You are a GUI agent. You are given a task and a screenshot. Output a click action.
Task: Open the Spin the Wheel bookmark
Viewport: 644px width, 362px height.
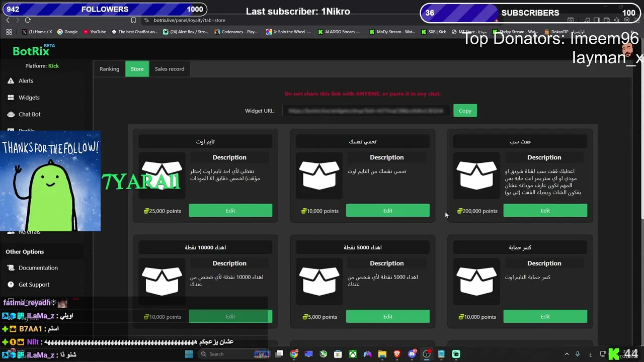[289, 32]
